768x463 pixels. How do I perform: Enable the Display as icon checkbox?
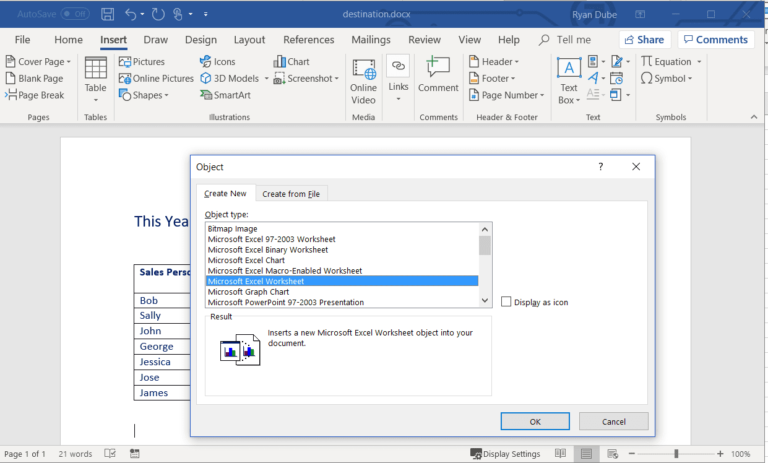tap(506, 301)
